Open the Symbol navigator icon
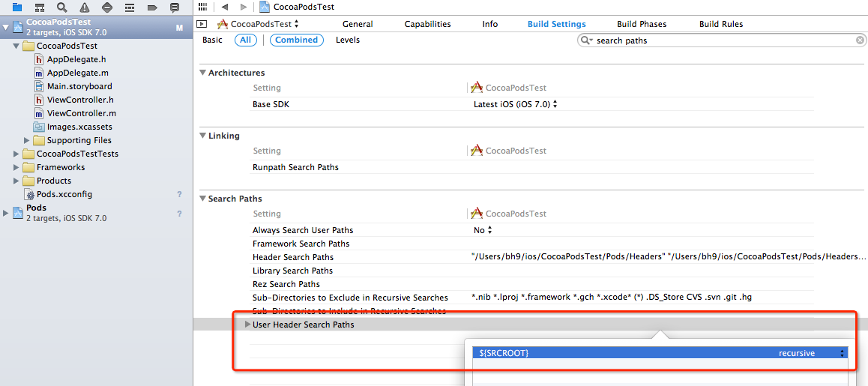 [x=40, y=7]
